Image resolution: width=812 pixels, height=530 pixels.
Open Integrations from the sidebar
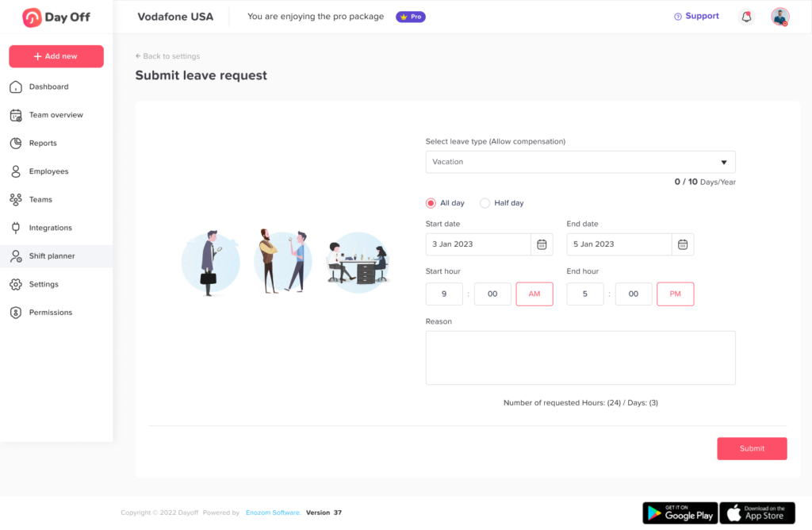click(52, 228)
